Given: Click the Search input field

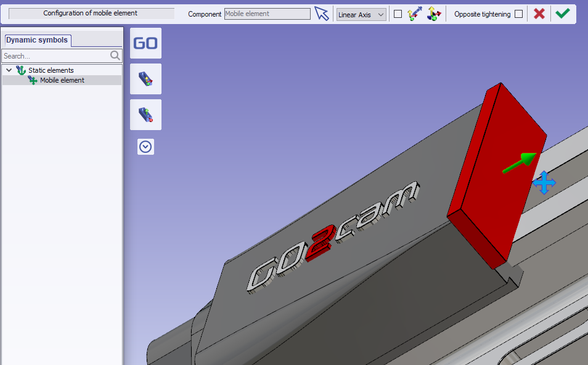Looking at the screenshot, I should click(x=55, y=55).
